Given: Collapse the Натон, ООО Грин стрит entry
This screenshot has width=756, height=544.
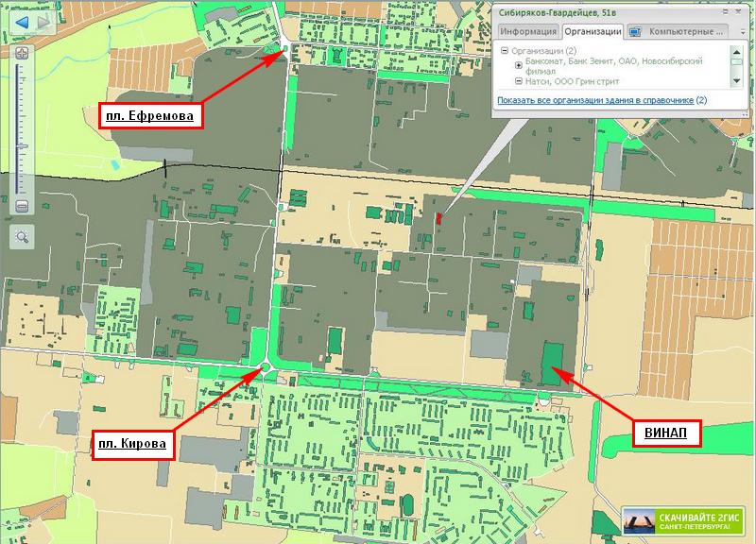Looking at the screenshot, I should [x=518, y=81].
